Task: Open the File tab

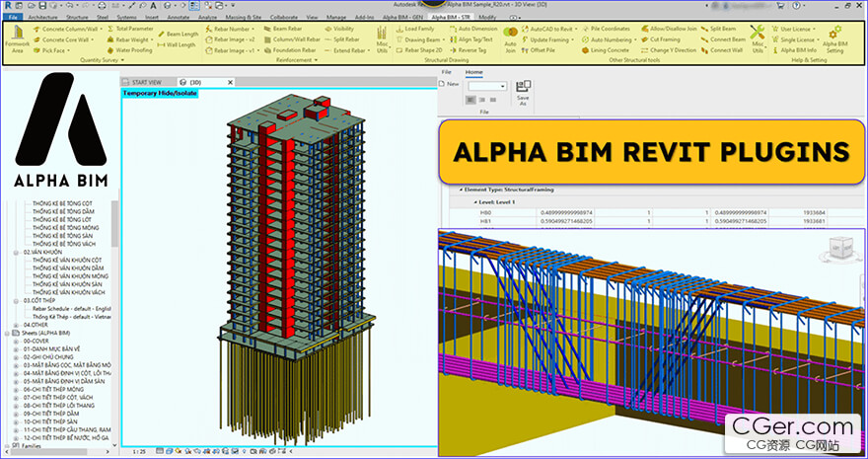Action: [x=12, y=17]
